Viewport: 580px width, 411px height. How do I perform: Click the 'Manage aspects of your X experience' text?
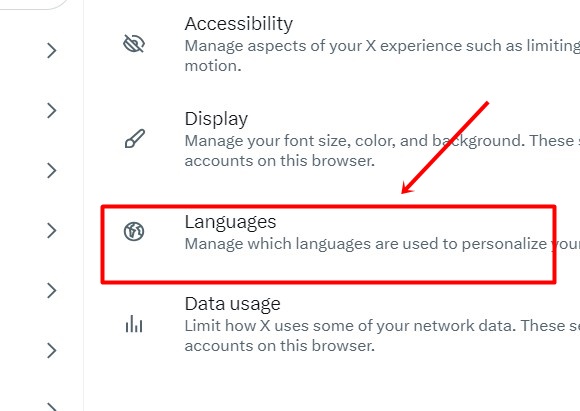382,56
